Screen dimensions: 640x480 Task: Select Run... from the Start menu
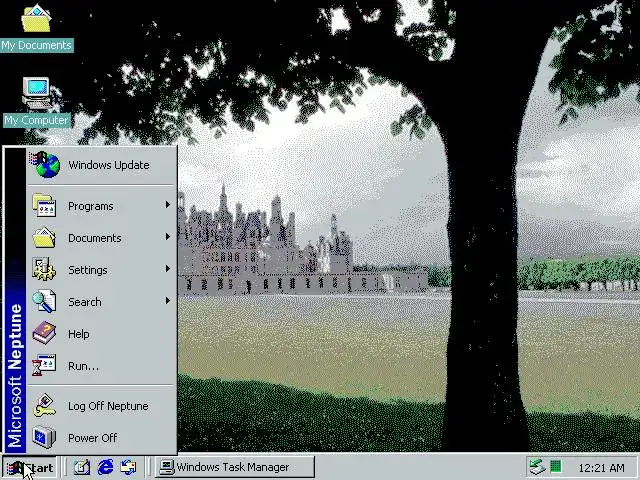[x=101, y=365]
